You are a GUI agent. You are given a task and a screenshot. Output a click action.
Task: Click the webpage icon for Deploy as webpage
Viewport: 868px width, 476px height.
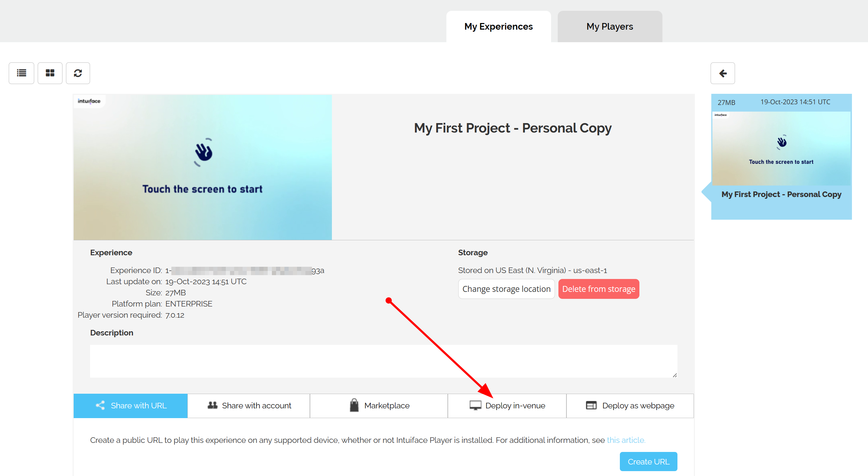591,405
